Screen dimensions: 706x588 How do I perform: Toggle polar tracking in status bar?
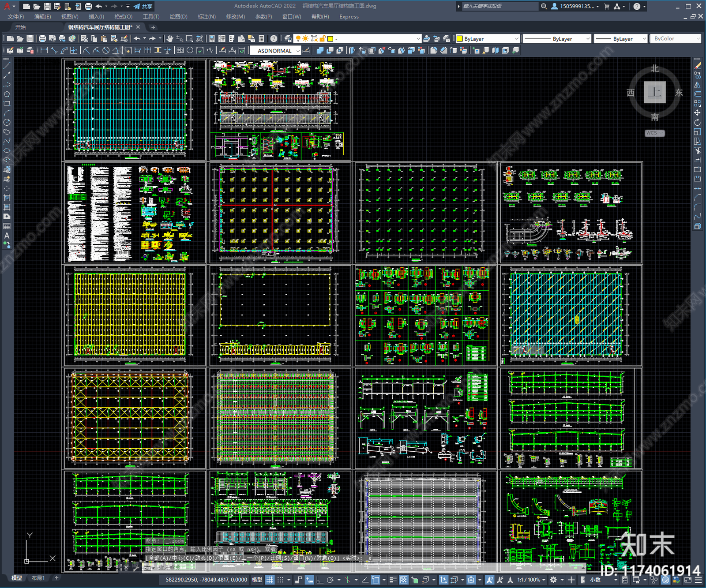(x=330, y=580)
